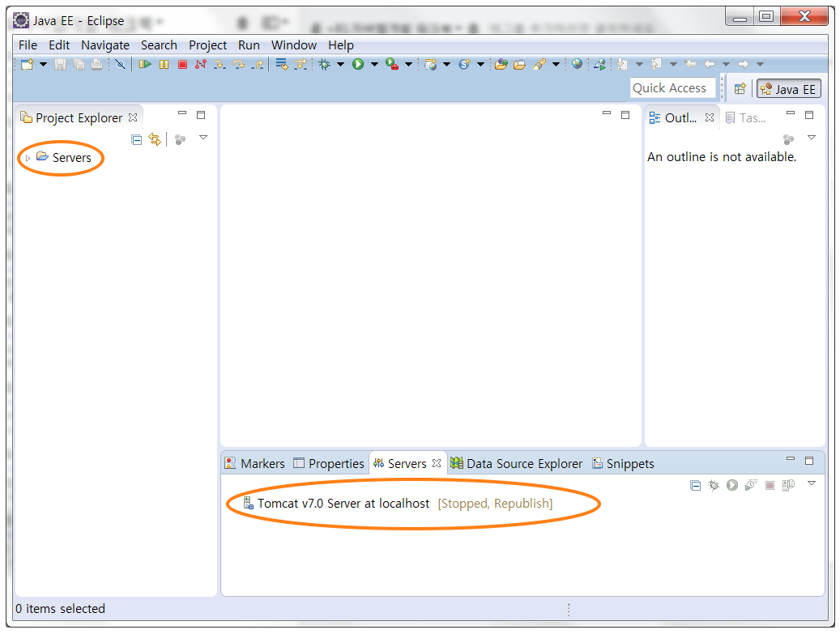Open the Window menu
The height and width of the screenshot is (634, 840).
(293, 45)
